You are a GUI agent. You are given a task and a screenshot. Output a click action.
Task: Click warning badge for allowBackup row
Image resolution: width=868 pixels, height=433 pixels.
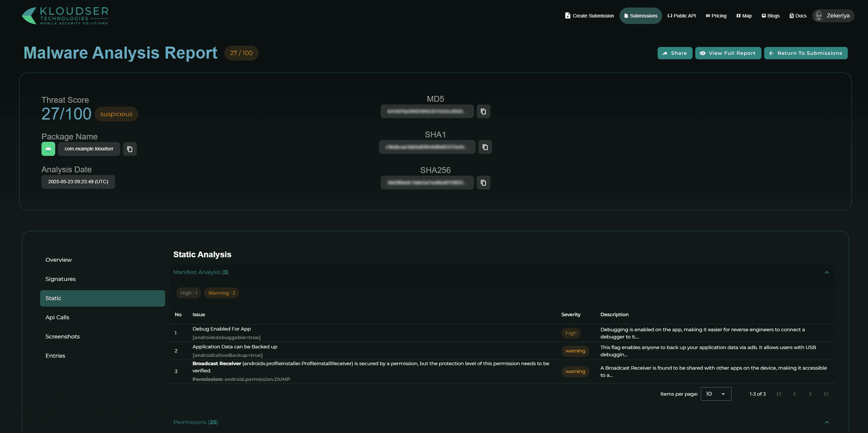[x=575, y=351]
